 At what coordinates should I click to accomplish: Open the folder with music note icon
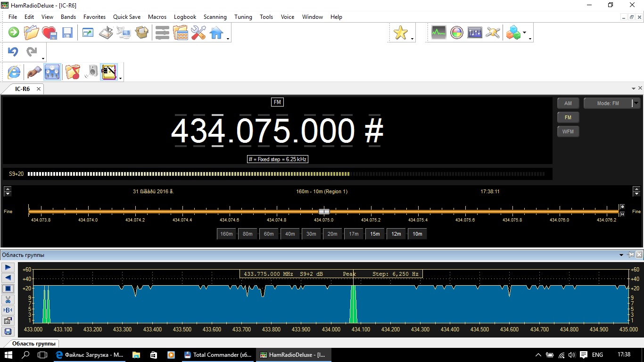tap(73, 72)
